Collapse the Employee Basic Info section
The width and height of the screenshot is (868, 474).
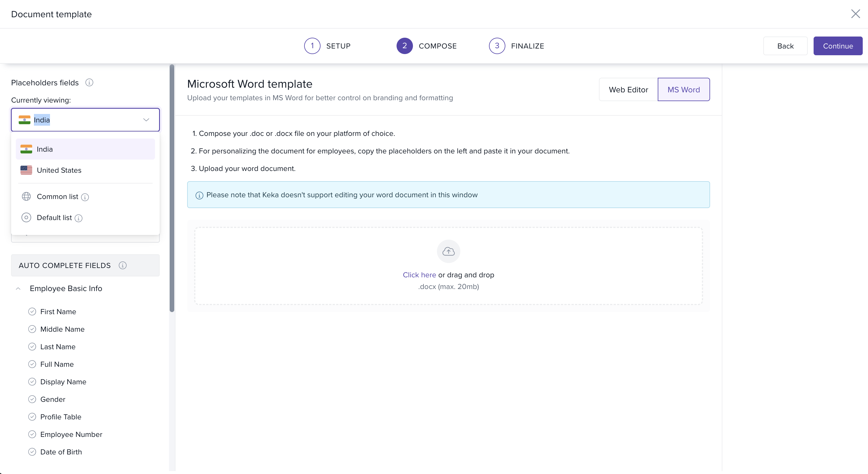coord(18,288)
